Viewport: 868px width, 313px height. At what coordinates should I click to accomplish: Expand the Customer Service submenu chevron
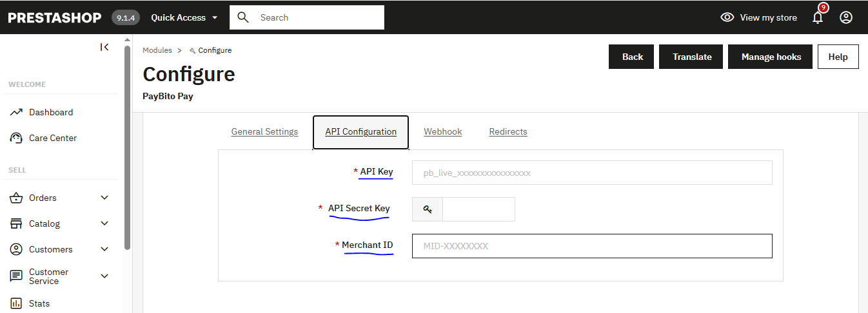click(104, 276)
